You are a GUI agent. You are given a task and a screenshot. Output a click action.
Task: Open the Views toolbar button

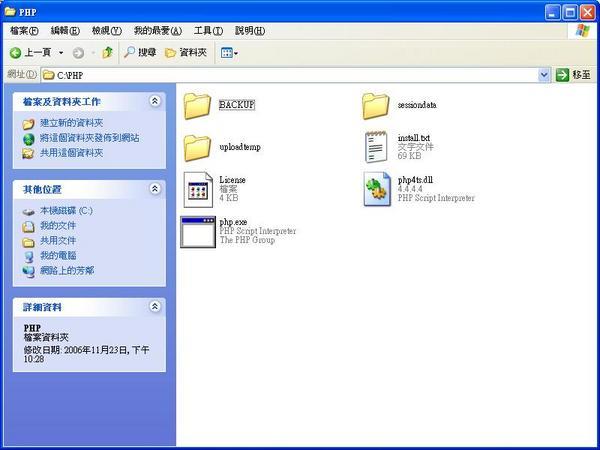pyautogui.click(x=229, y=53)
